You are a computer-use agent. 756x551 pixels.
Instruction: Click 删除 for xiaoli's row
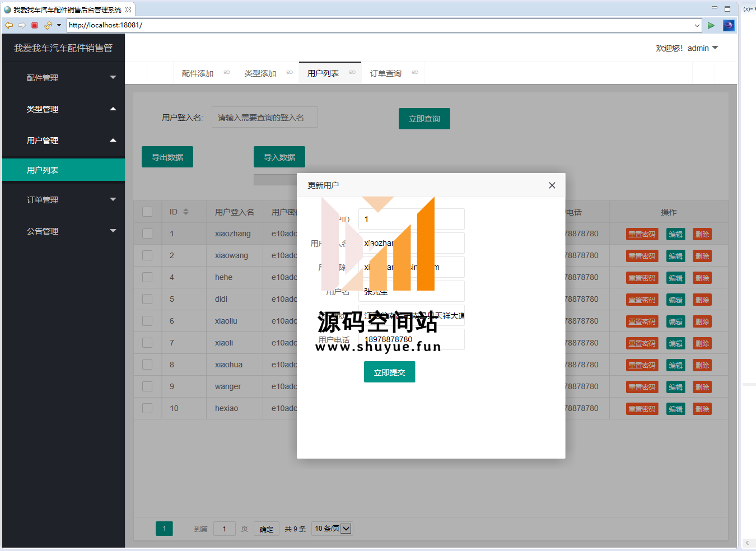(702, 343)
